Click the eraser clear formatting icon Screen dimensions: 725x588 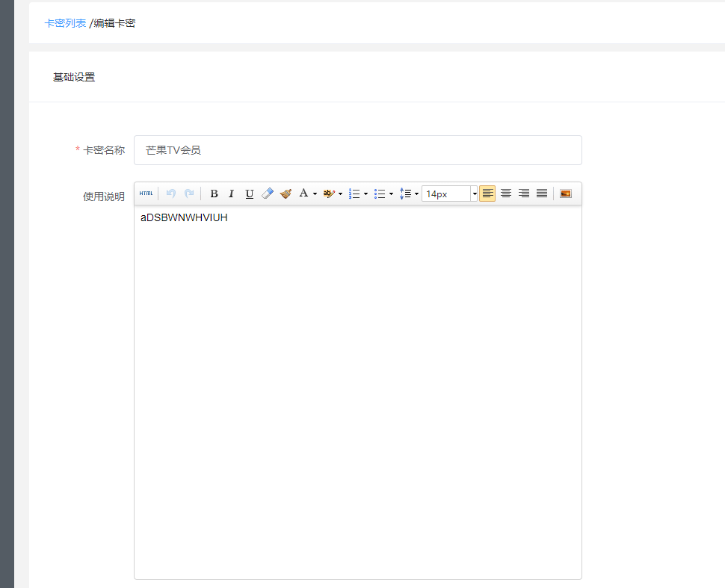tap(268, 194)
